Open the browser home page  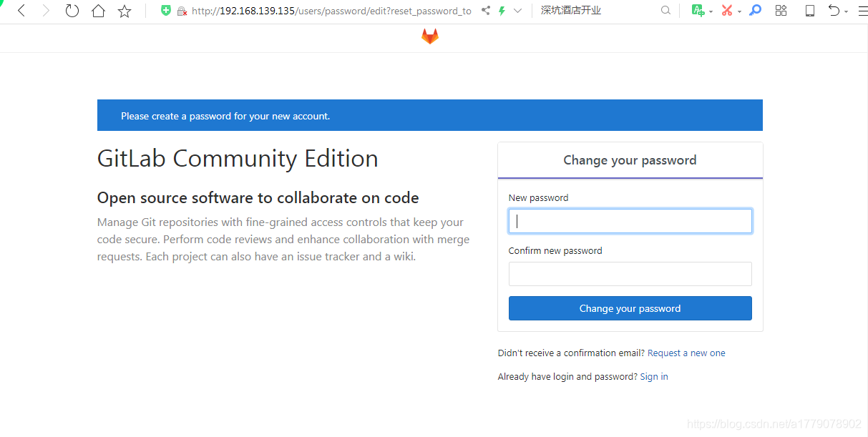(x=98, y=11)
